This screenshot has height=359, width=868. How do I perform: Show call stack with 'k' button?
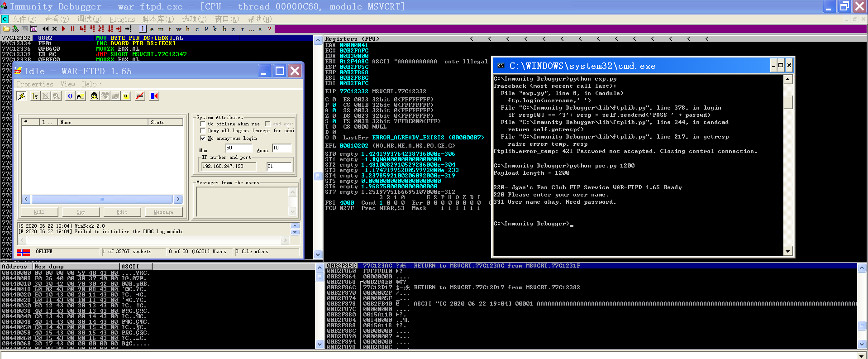(x=215, y=29)
